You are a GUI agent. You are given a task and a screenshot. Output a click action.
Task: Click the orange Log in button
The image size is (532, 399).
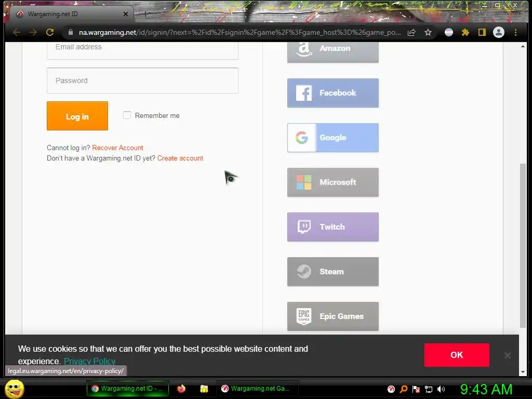coord(77,116)
